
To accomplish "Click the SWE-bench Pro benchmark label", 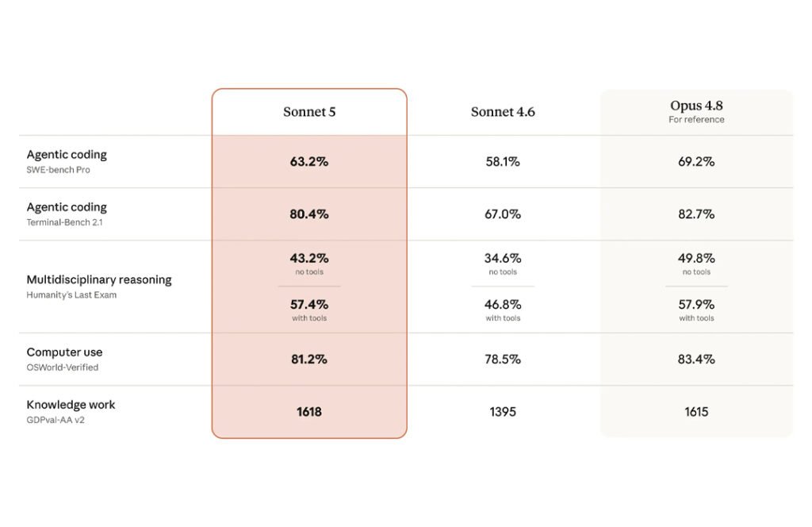I will (58, 170).
